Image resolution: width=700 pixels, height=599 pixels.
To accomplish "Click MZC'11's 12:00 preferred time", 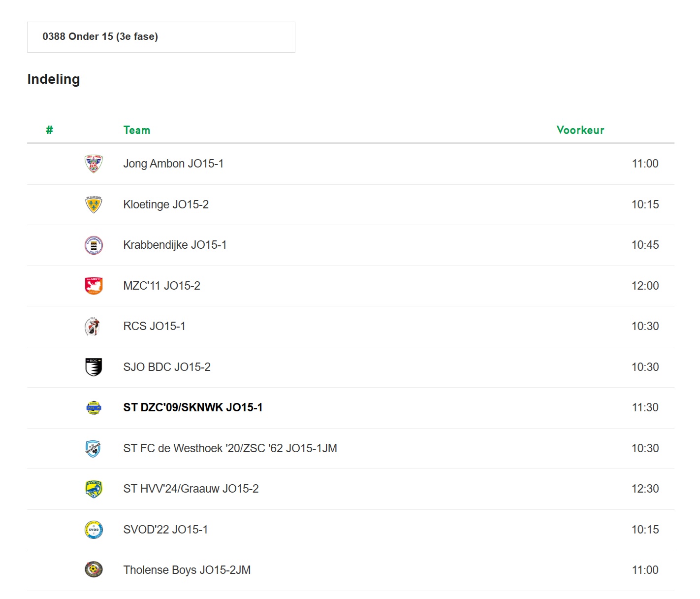I will coord(645,286).
